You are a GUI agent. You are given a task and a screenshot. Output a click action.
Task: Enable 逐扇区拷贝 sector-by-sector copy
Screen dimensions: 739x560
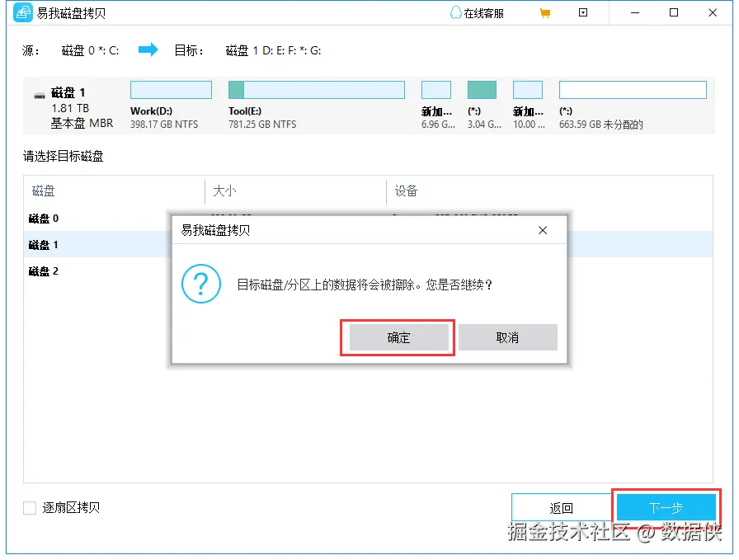click(x=30, y=508)
